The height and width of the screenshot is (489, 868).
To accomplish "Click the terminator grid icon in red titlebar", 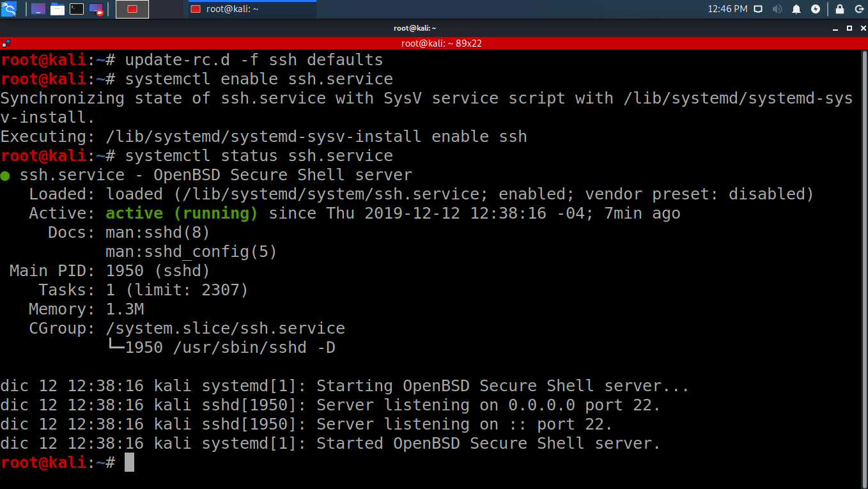I will click(x=6, y=43).
